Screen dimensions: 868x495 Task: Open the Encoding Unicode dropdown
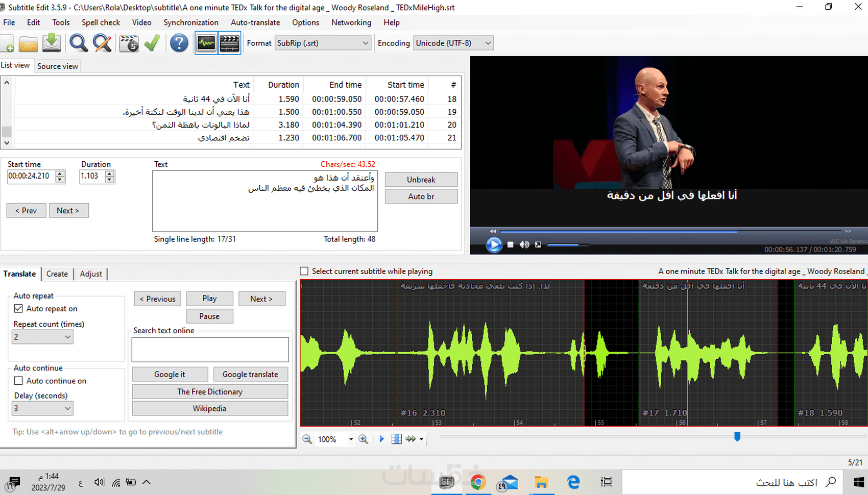click(x=453, y=43)
